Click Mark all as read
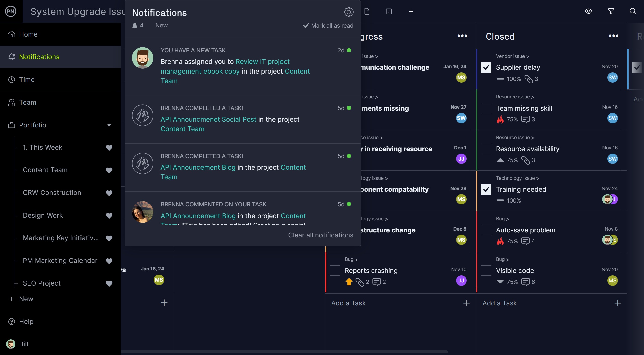 click(x=328, y=26)
